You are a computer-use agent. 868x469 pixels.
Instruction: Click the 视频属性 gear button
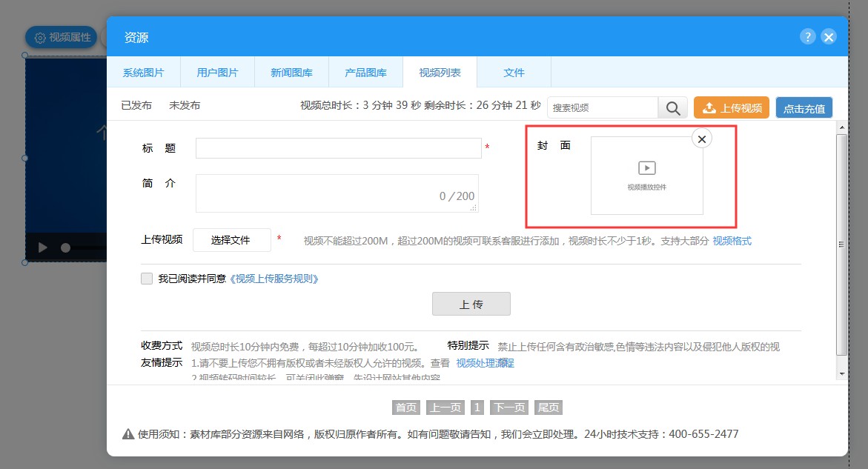pos(62,37)
